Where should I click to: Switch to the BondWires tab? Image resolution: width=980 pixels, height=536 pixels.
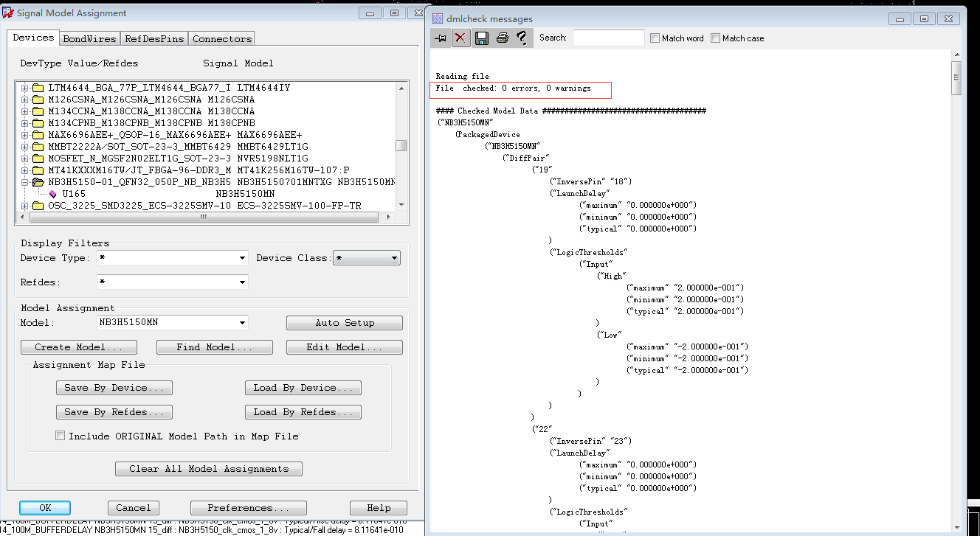pos(89,38)
